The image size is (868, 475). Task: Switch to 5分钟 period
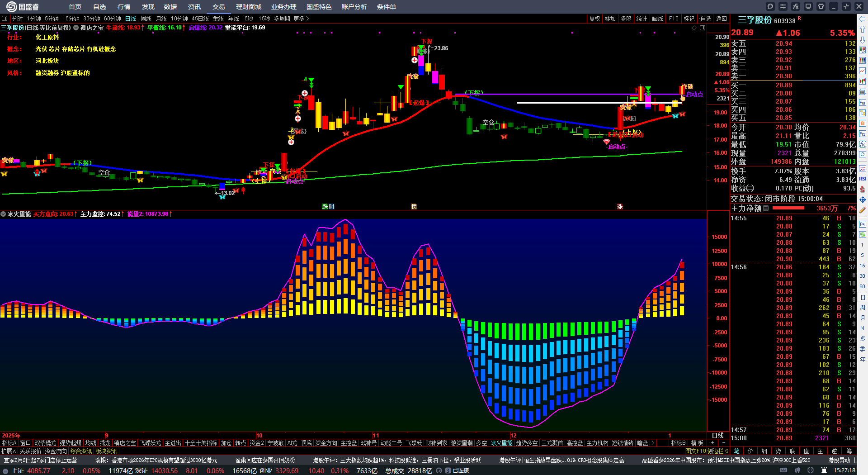point(52,19)
